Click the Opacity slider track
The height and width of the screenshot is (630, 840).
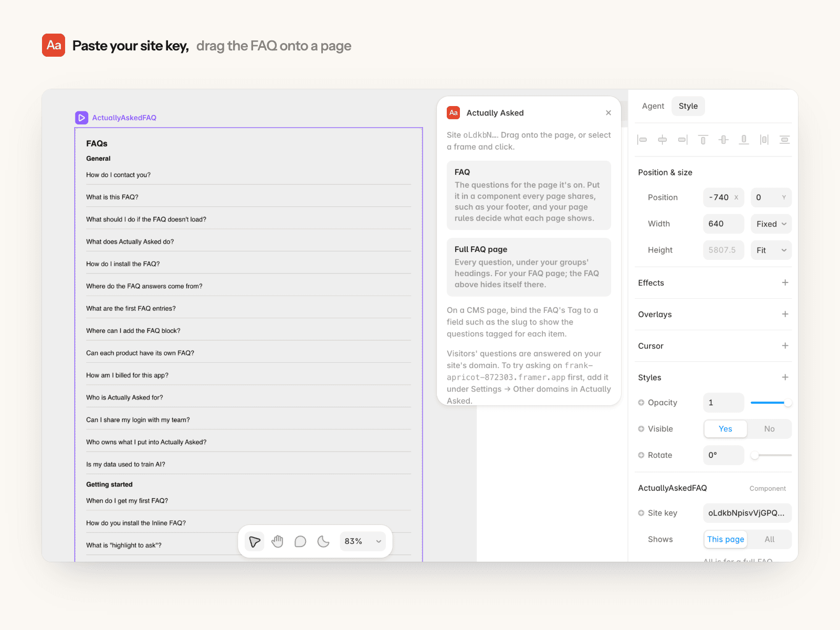(771, 403)
